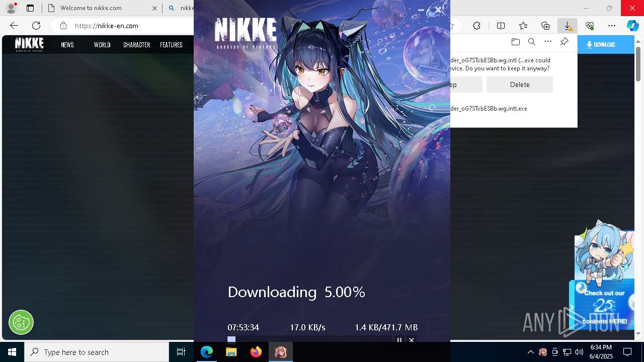Viewport: 644px width, 362px height.
Task: Click the NIKKE logo in the launcher
Action: (x=246, y=33)
